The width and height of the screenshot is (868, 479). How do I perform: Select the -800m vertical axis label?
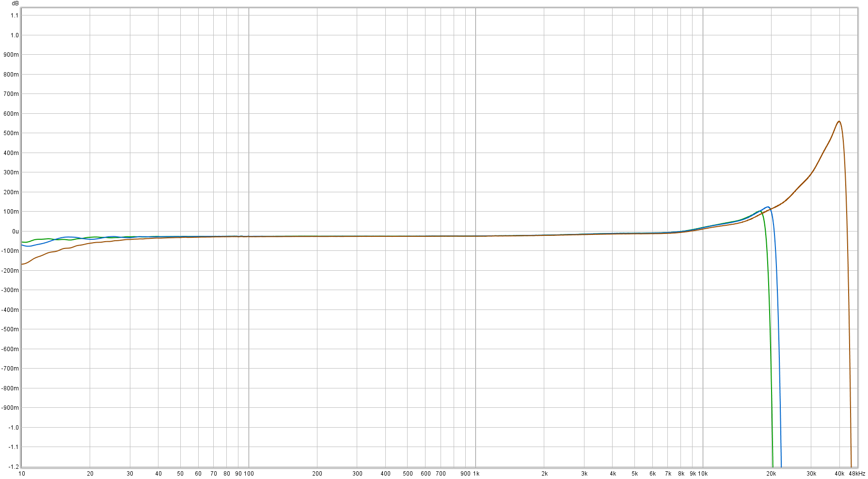click(11, 388)
